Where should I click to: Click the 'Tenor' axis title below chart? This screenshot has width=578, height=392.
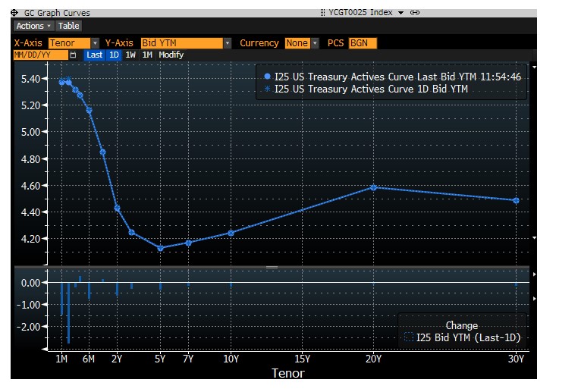288,373
